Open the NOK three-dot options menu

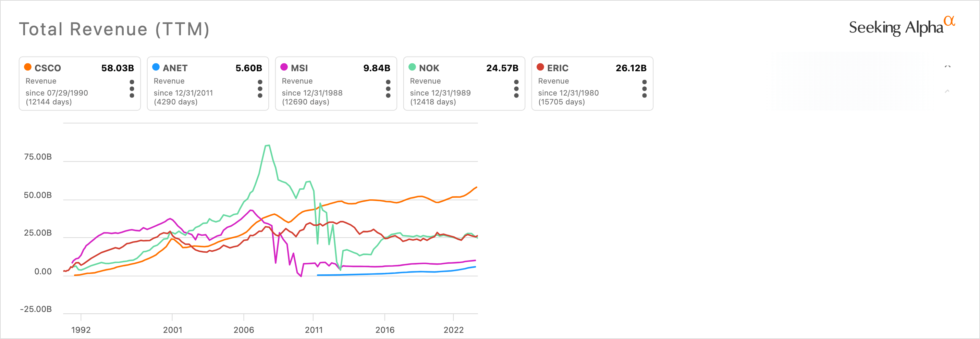(x=516, y=89)
